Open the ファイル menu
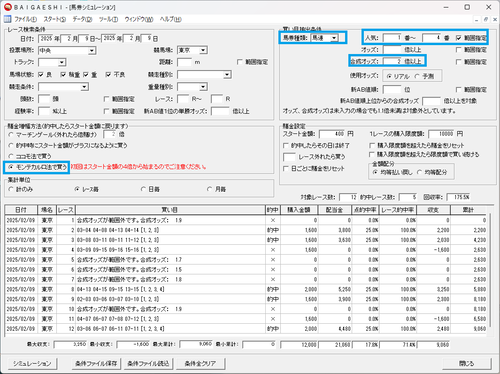Viewport: 500px width, 374px height. [x=25, y=19]
